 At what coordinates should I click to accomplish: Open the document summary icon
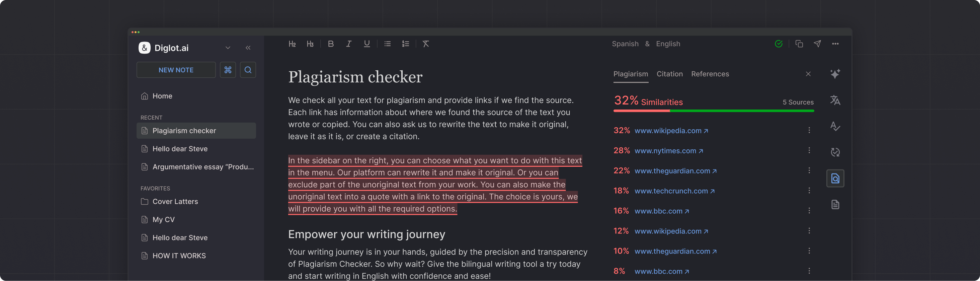(x=835, y=204)
